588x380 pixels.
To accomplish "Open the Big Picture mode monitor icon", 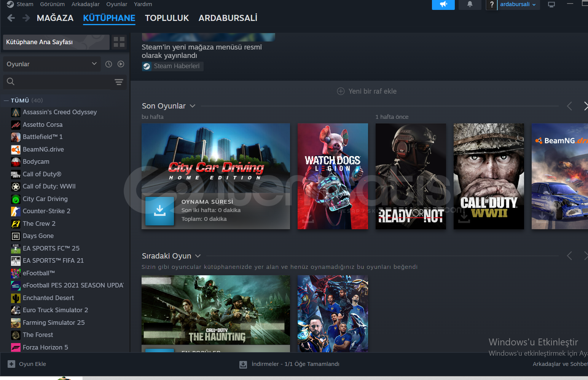I will click(x=551, y=5).
